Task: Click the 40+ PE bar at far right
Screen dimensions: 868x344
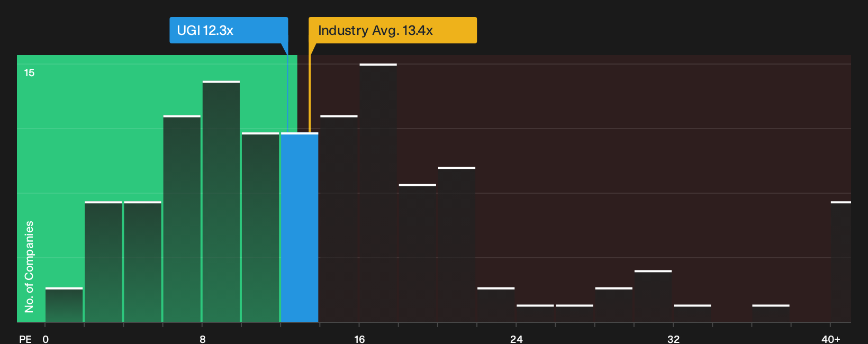Action: tap(841, 261)
